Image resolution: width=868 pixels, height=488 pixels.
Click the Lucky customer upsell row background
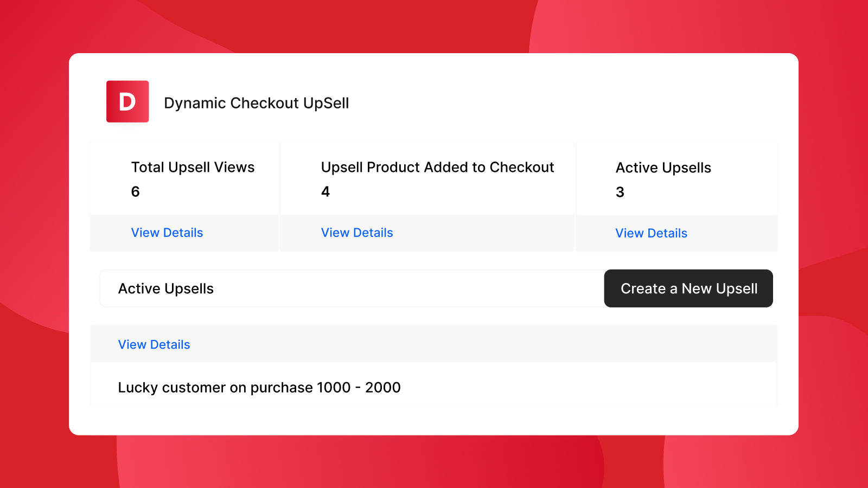point(488,387)
